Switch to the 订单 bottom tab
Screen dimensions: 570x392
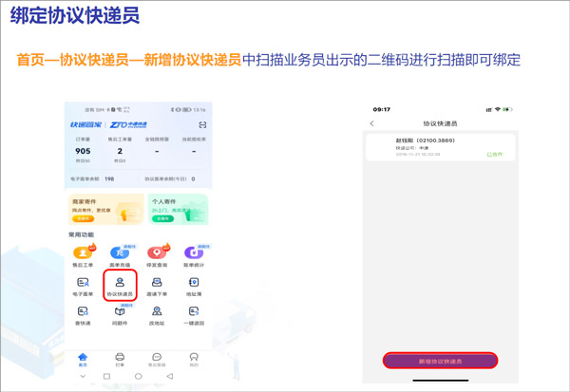tap(120, 360)
